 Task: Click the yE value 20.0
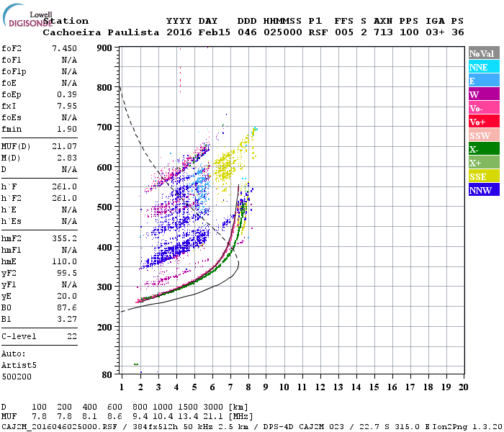click(67, 296)
